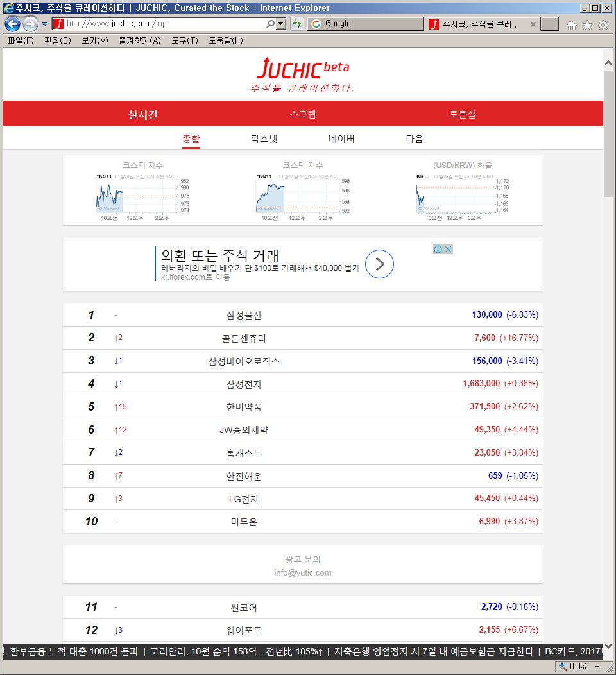Select the 팍스넷 sub-tab
616x675 pixels.
tap(264, 139)
